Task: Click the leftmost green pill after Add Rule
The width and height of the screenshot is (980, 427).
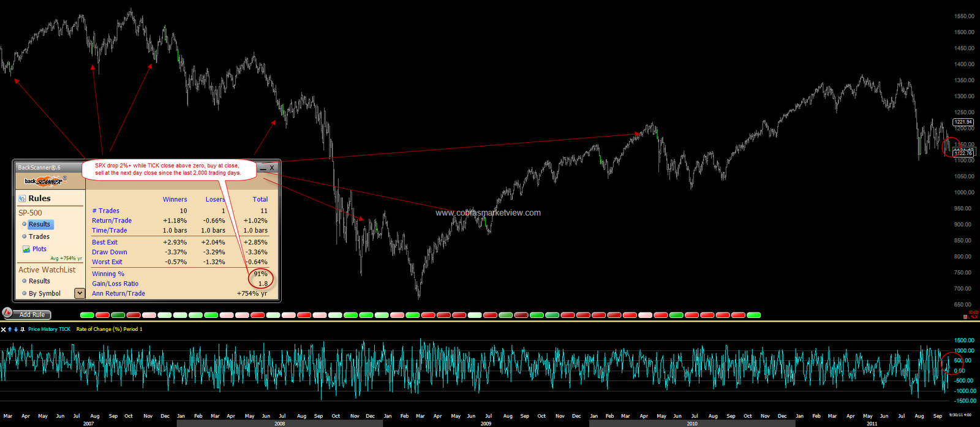Action: coord(87,315)
